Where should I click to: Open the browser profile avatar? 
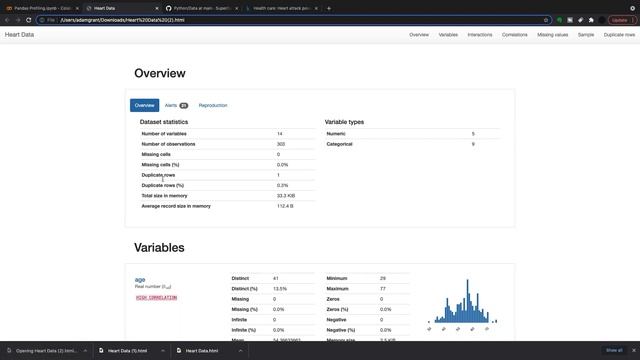(x=602, y=20)
